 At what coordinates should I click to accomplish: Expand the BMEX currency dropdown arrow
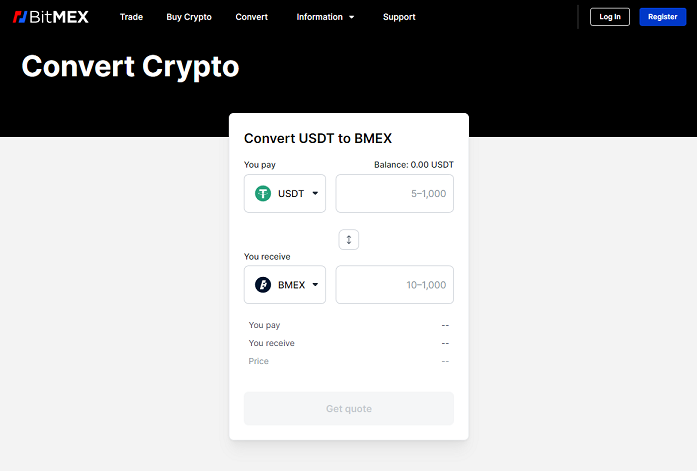point(315,284)
